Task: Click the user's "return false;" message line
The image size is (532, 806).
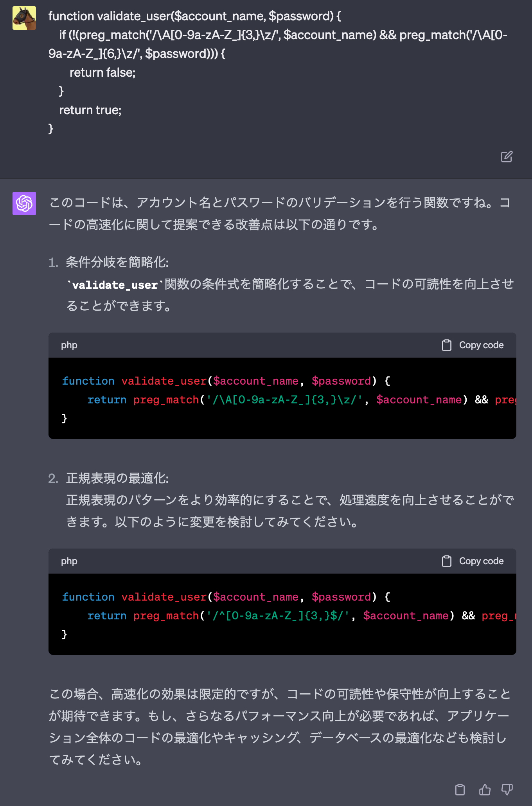Action: point(102,73)
